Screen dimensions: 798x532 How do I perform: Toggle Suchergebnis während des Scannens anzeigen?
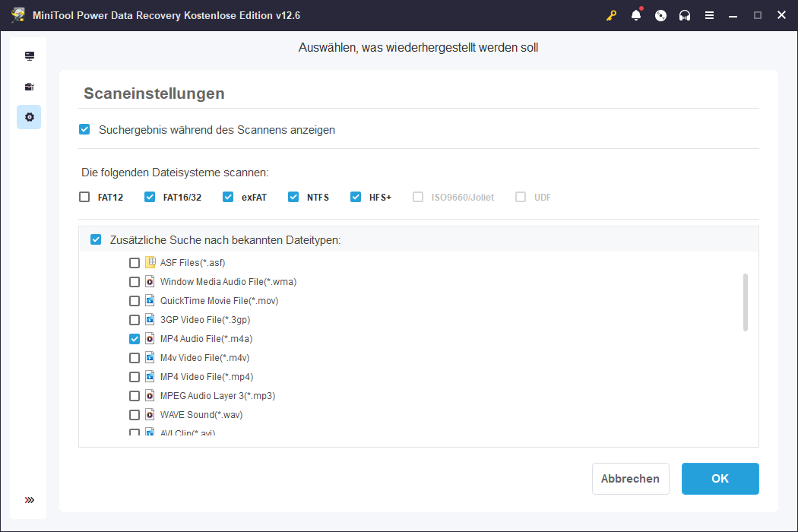tap(84, 129)
